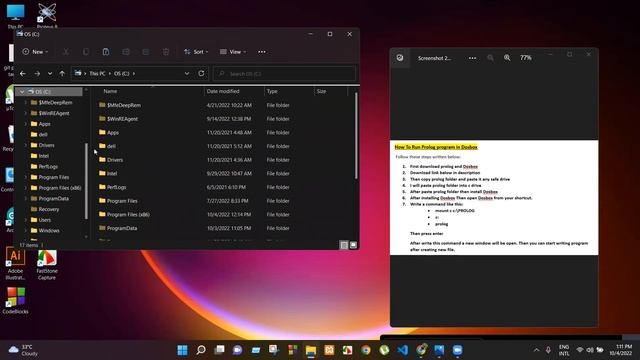Viewport: 640px width, 360px height.
Task: Open Visual Studio Code from the taskbar
Action: (402, 350)
